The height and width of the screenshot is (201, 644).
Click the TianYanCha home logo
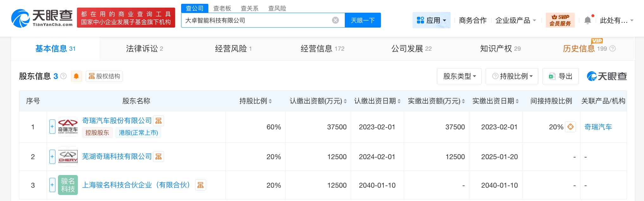click(x=42, y=18)
